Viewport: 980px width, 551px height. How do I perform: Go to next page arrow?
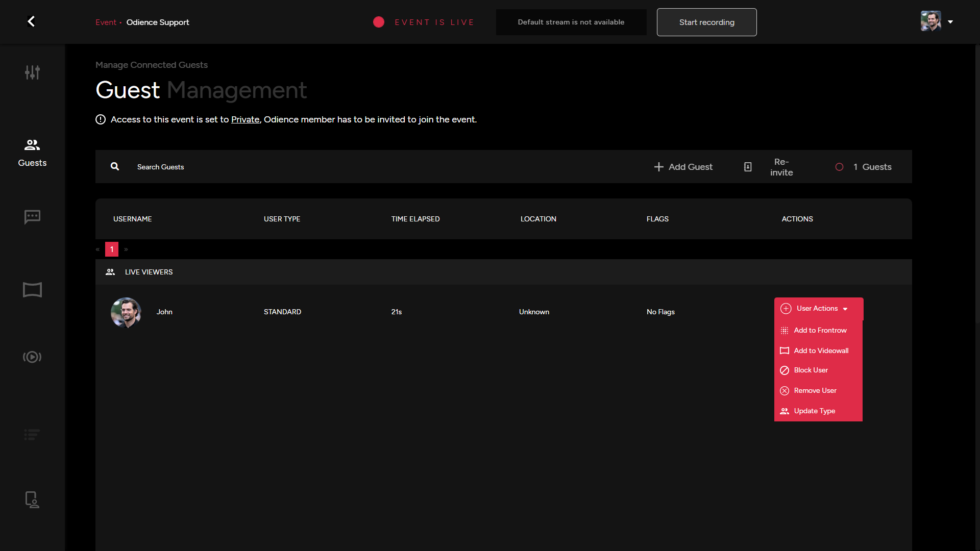[x=126, y=249]
